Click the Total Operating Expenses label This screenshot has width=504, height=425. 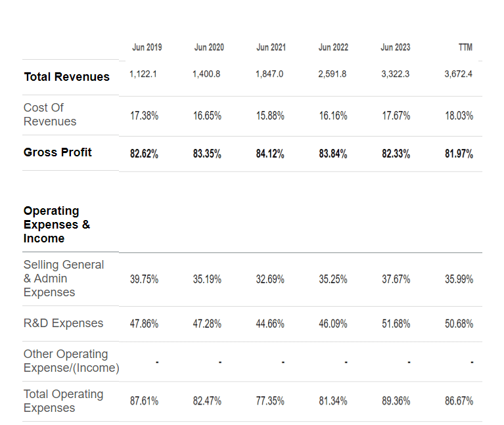point(63,401)
